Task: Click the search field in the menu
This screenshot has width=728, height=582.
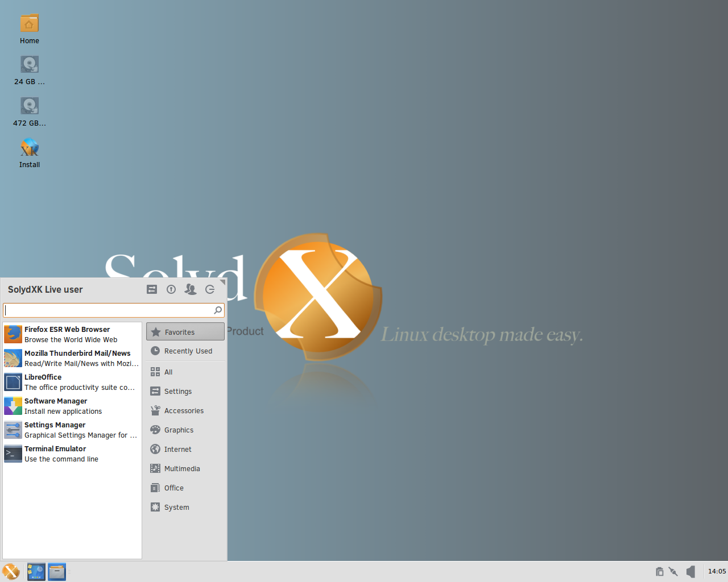Action: [x=114, y=310]
